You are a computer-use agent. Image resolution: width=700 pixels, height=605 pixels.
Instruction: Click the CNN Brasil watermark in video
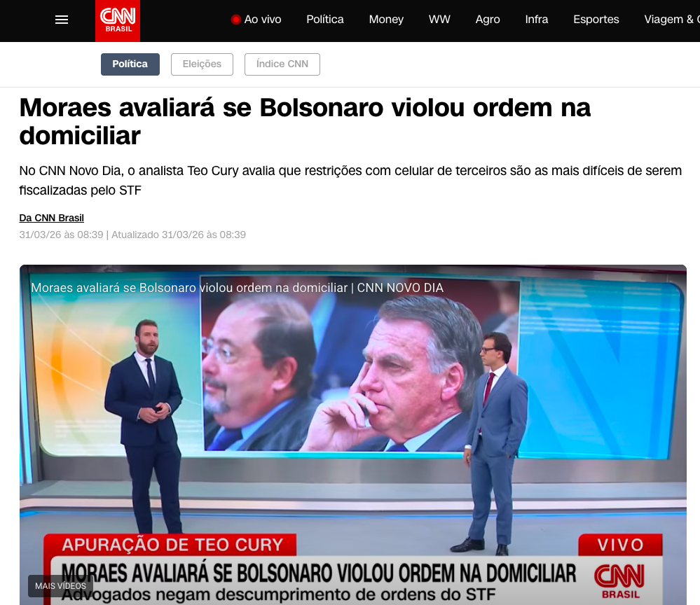pos(619,581)
